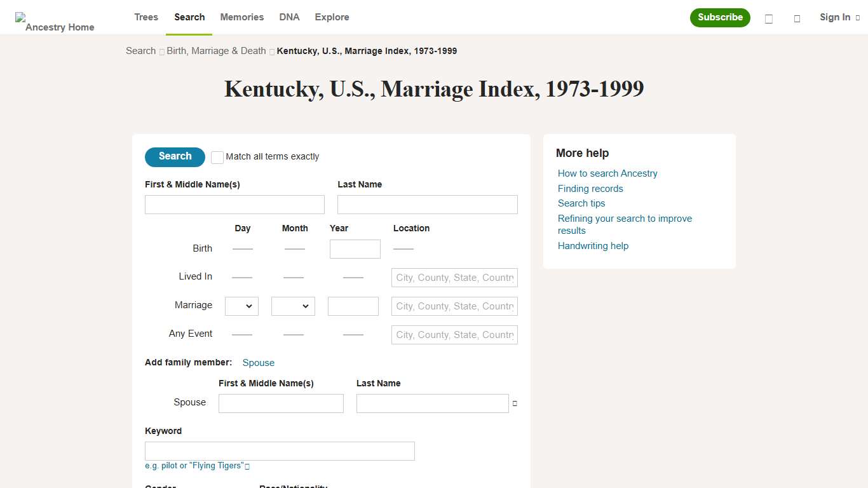Click inside the Keyword field
The image size is (868, 488).
(279, 451)
